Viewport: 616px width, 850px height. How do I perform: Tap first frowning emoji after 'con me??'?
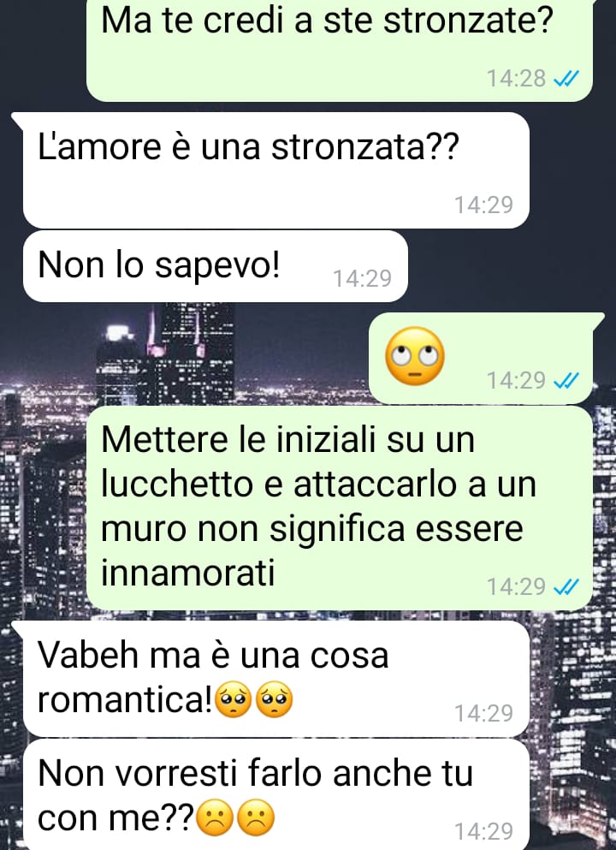215,817
